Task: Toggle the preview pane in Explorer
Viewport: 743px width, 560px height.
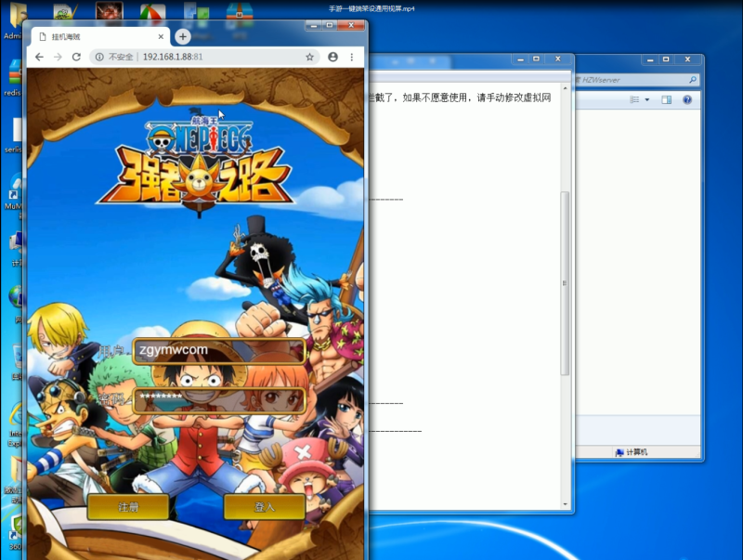Action: click(x=666, y=99)
